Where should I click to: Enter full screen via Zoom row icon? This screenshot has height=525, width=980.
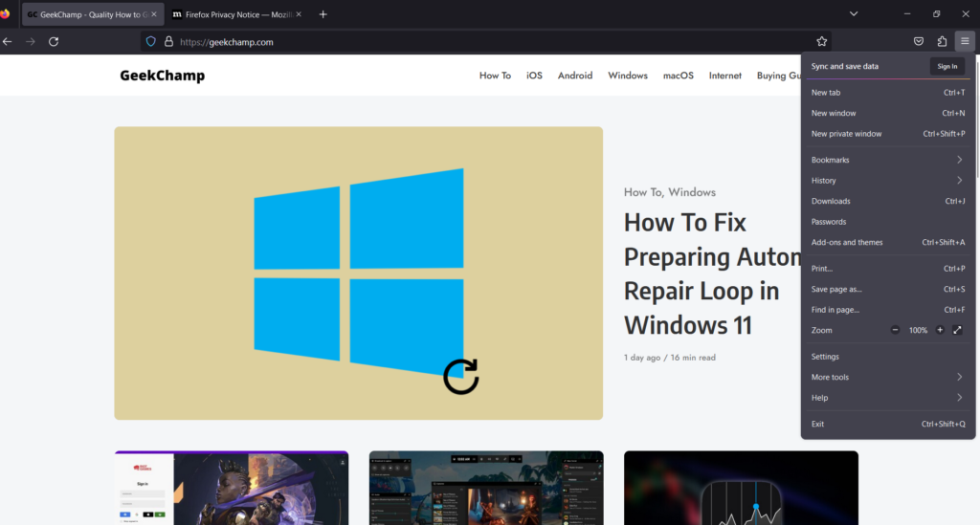tap(957, 330)
